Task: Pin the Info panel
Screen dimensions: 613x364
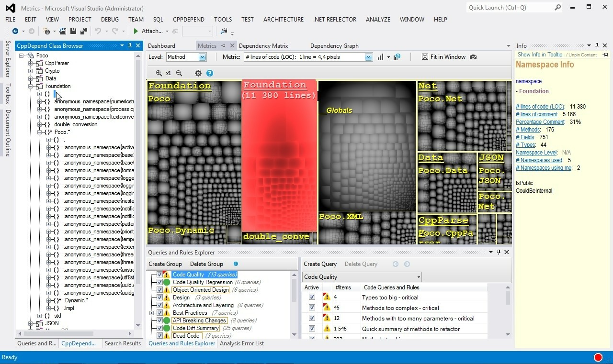Action: tap(597, 45)
